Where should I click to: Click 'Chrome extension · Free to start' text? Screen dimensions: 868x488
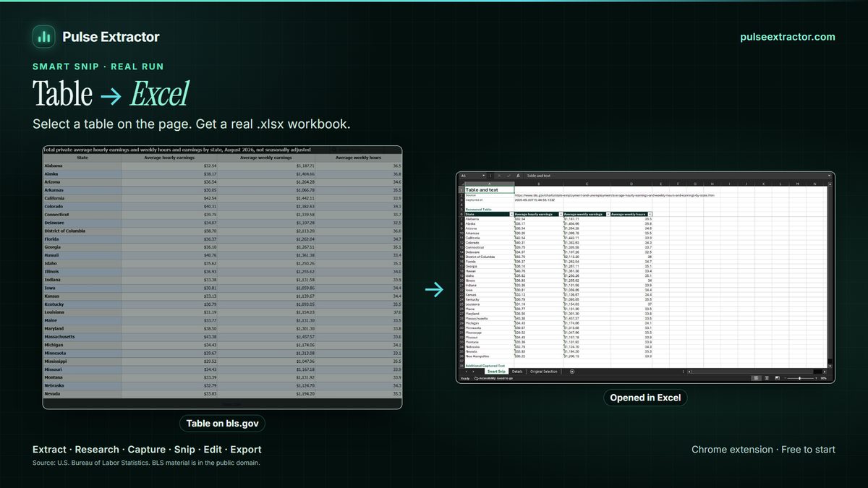pyautogui.click(x=763, y=450)
